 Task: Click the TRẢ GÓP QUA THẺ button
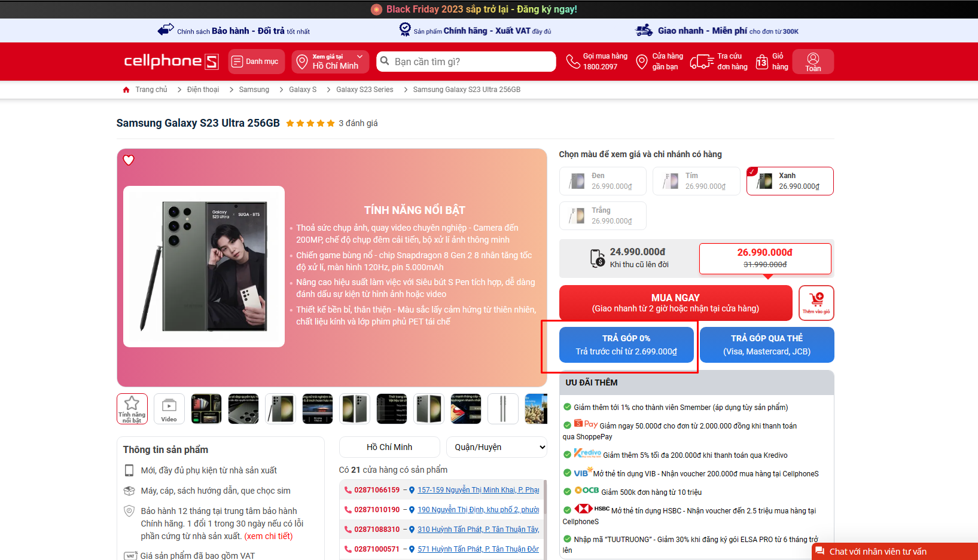coord(767,345)
